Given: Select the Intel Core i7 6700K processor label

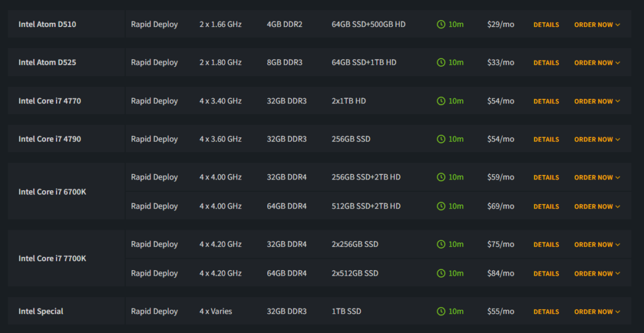Looking at the screenshot, I should [x=52, y=192].
